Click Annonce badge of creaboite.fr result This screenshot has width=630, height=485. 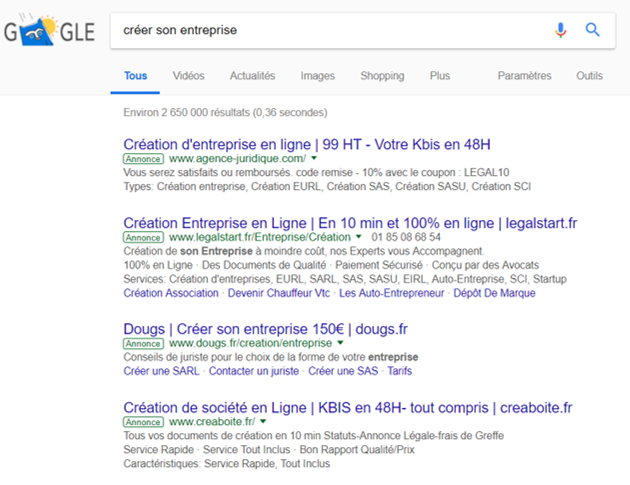tap(143, 422)
